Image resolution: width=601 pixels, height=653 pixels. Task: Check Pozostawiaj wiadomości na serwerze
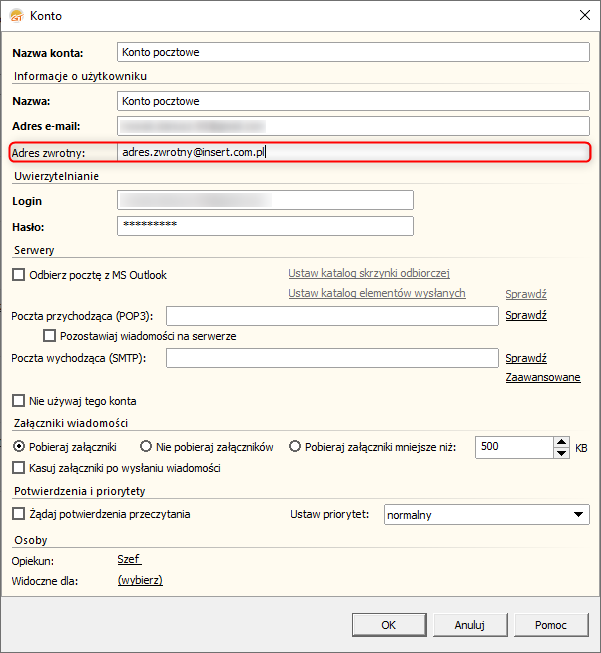[50, 336]
